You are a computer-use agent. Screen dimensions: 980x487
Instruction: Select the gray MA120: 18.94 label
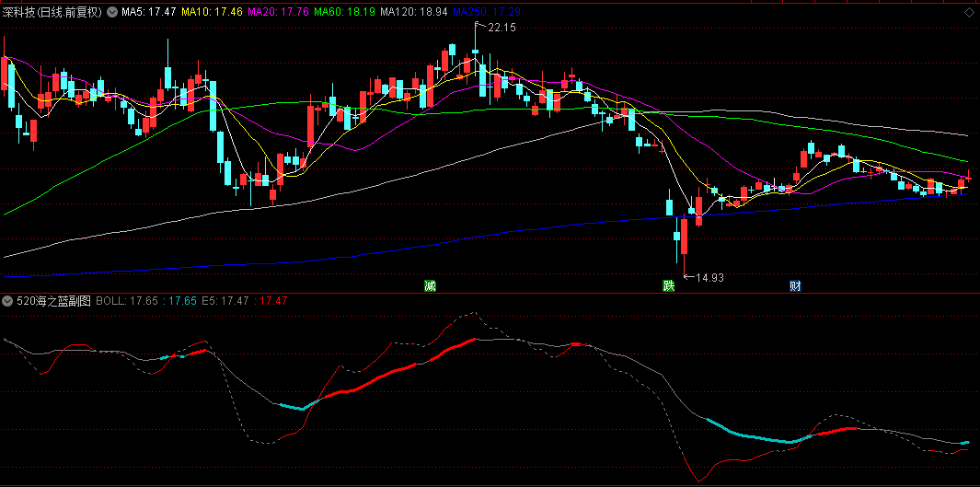pos(414,12)
